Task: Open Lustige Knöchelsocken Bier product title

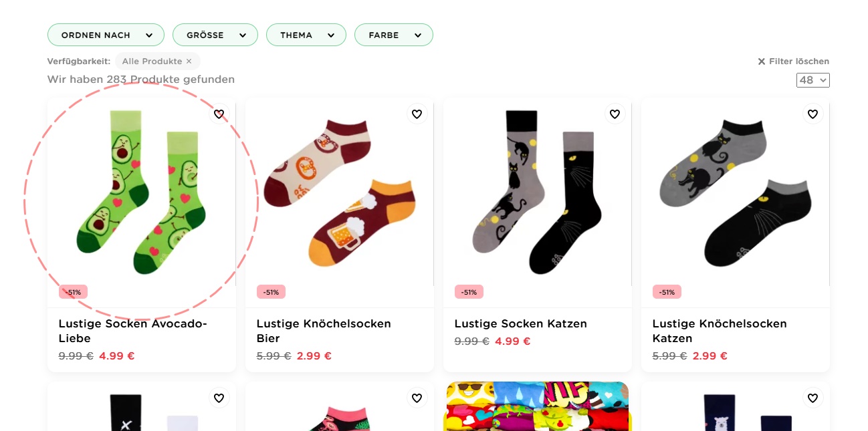Action: 323,331
